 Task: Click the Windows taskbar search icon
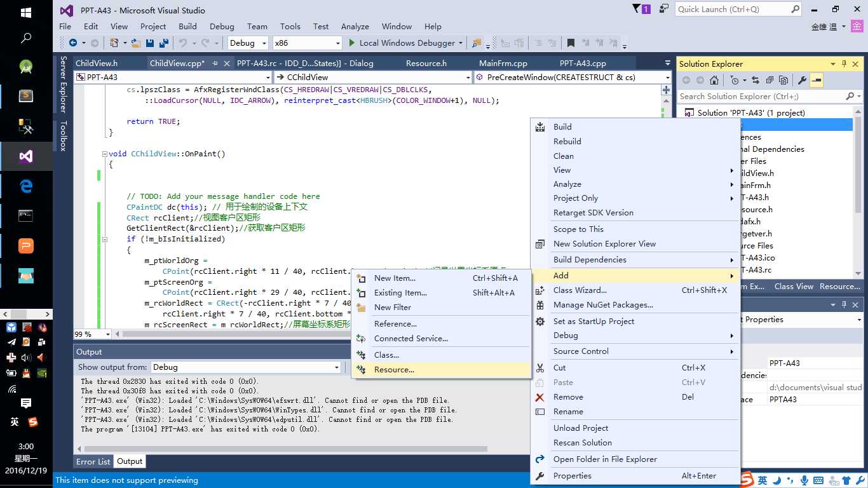(x=26, y=39)
